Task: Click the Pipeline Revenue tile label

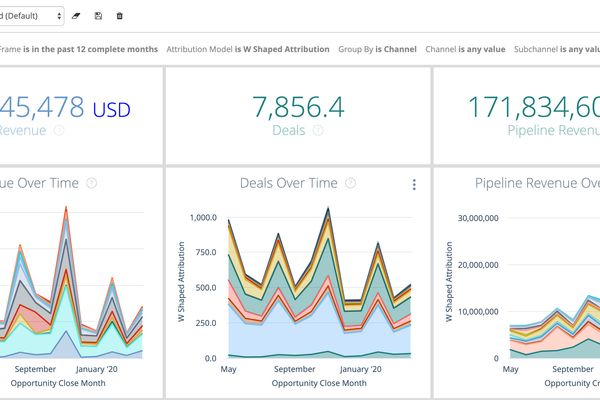Action: coord(553,131)
